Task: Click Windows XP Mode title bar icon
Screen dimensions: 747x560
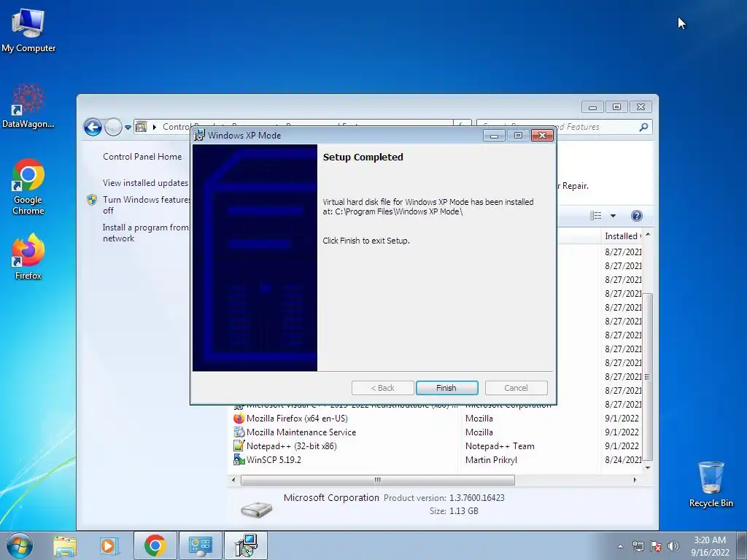Action: tap(199, 135)
